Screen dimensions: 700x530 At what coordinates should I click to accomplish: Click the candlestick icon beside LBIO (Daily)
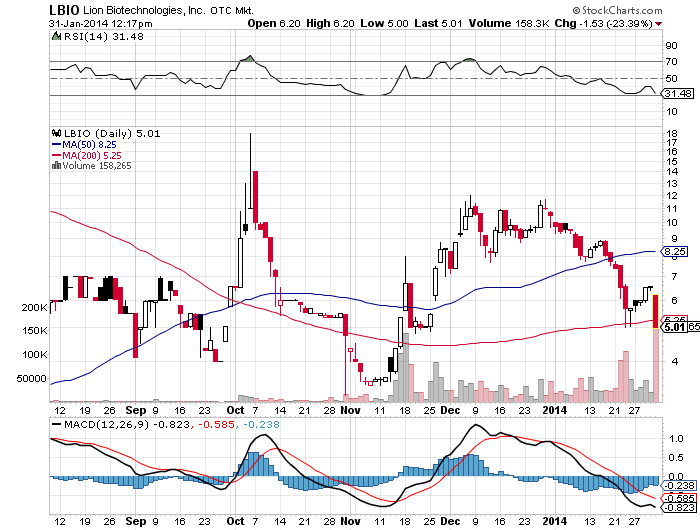click(56, 133)
